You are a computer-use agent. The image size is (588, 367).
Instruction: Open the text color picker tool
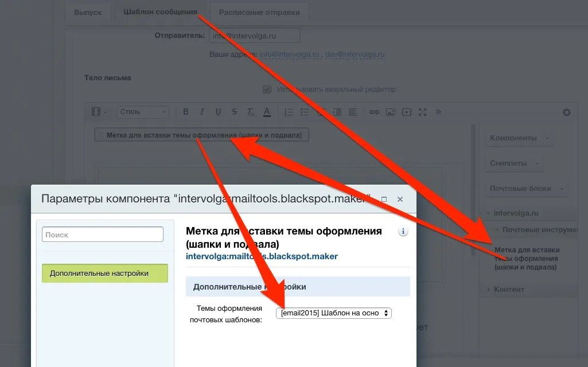tap(266, 112)
